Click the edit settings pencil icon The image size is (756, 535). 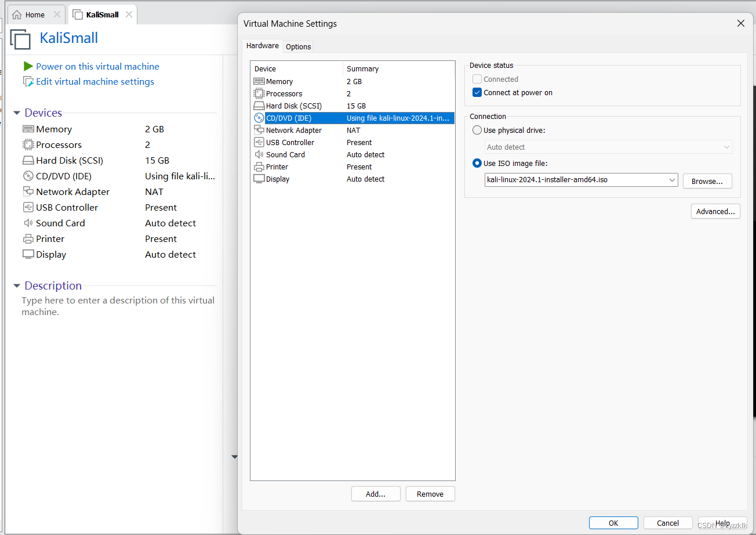28,82
